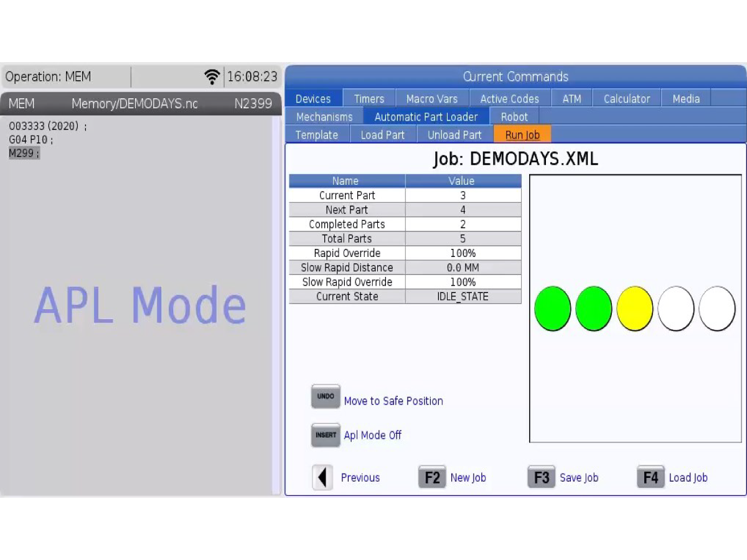Image resolution: width=747 pixels, height=560 pixels.
Task: Switch to the Timers tab
Action: click(x=369, y=99)
